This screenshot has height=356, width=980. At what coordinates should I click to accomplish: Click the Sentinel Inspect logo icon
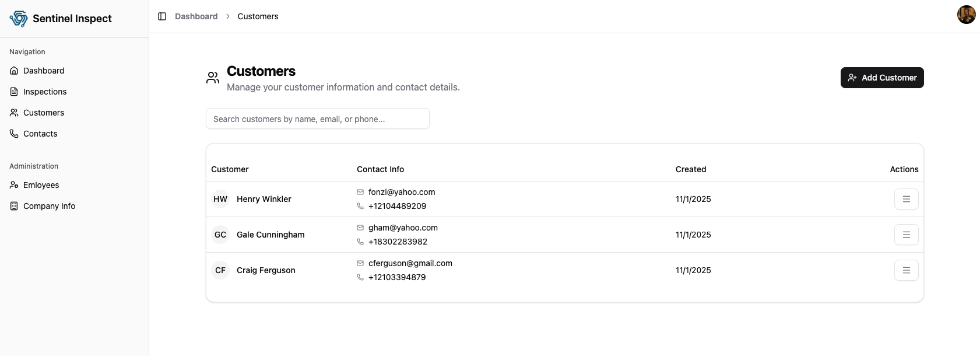[x=19, y=19]
